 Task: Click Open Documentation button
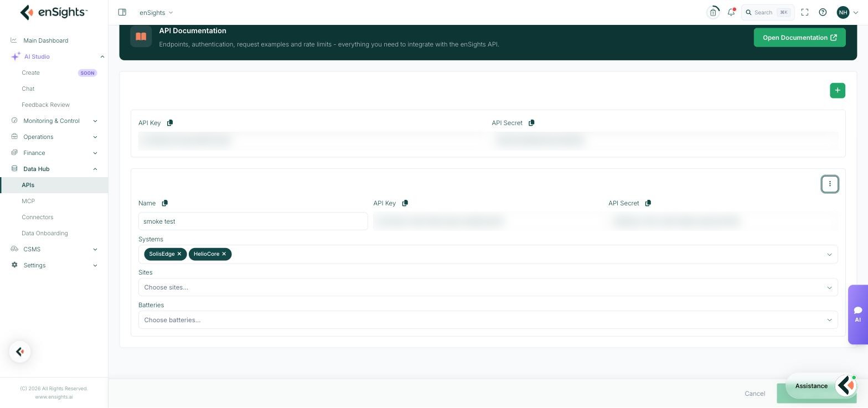tap(799, 38)
